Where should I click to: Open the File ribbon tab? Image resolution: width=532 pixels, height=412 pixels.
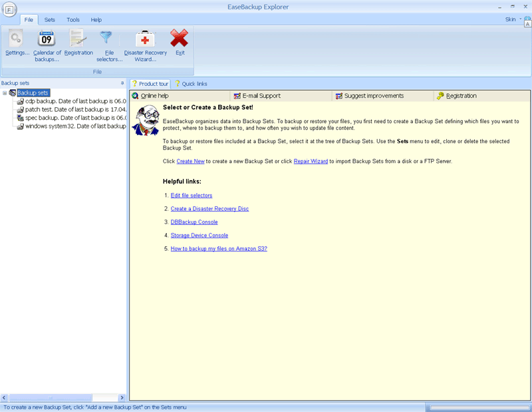point(29,20)
